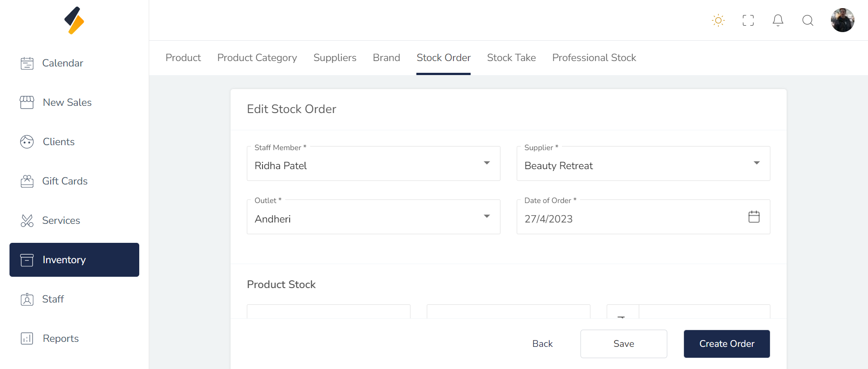Screen dimensions: 868x369
Task: Open the user profile avatar
Action: tap(842, 20)
